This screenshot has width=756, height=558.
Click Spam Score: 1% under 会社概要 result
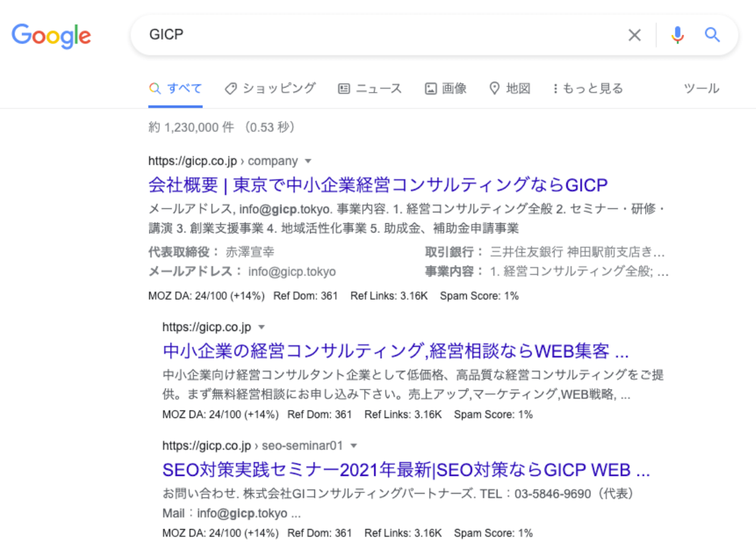pyautogui.click(x=479, y=296)
